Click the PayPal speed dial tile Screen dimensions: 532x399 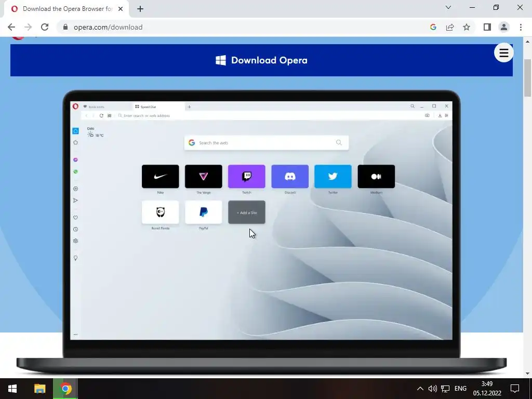point(204,212)
